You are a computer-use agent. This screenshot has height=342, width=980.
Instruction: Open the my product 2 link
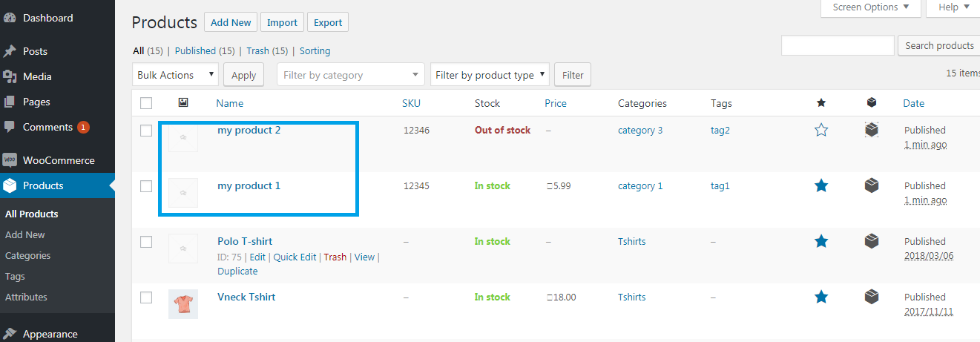coord(249,130)
